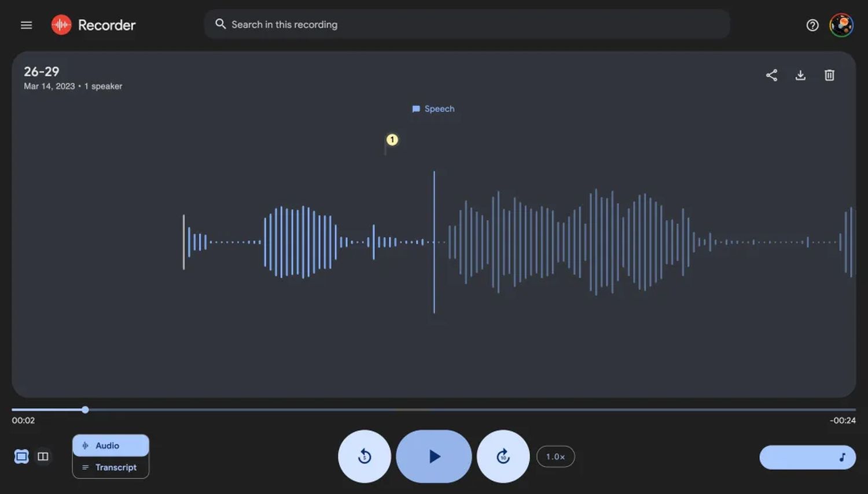Open the hamburger main menu
The image size is (868, 494).
[x=26, y=25]
